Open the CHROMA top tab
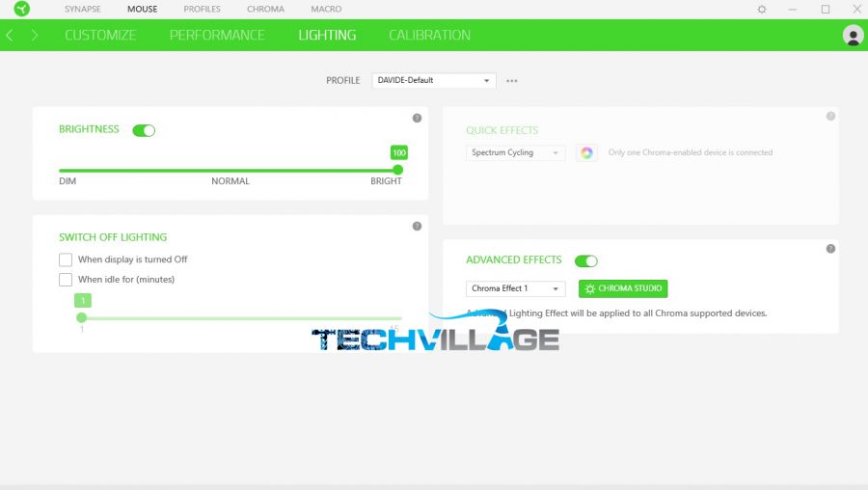 (x=266, y=9)
